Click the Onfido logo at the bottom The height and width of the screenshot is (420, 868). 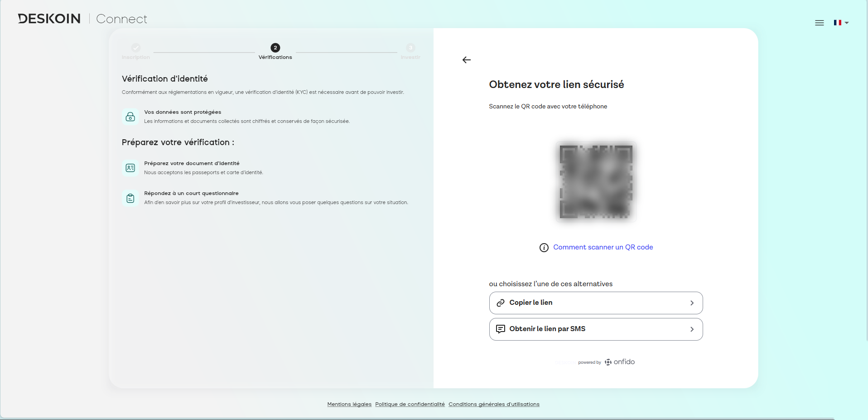click(619, 362)
